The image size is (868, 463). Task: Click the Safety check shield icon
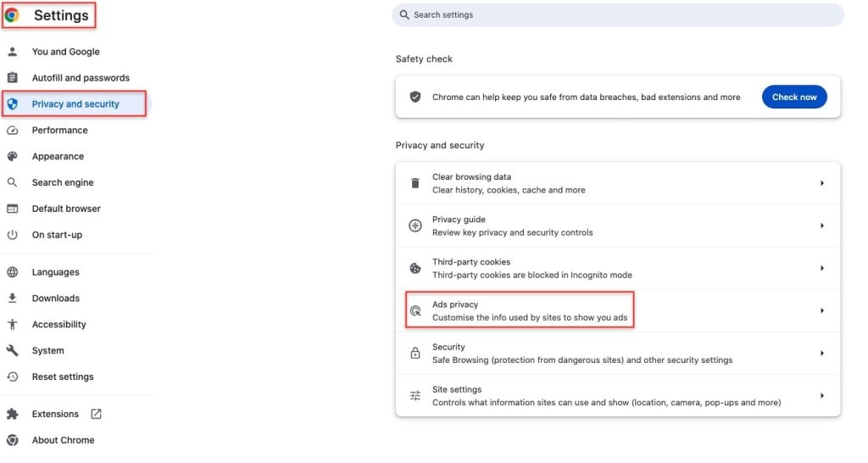click(x=415, y=98)
